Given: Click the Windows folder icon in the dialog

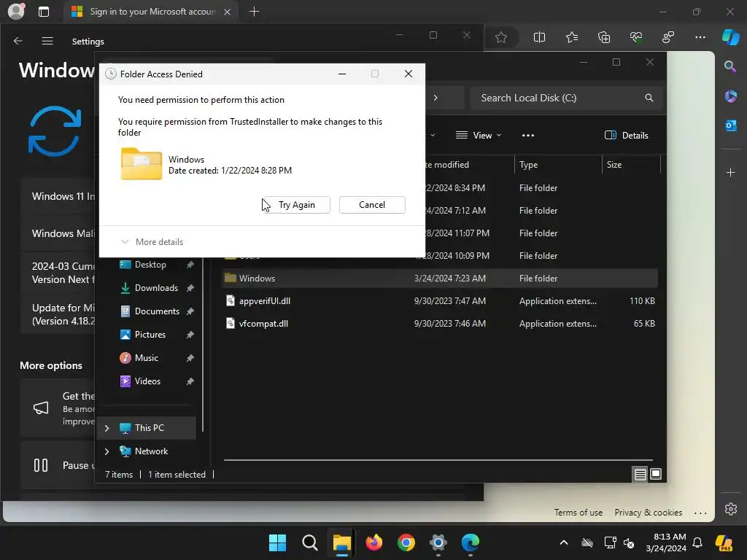Looking at the screenshot, I should [x=142, y=164].
